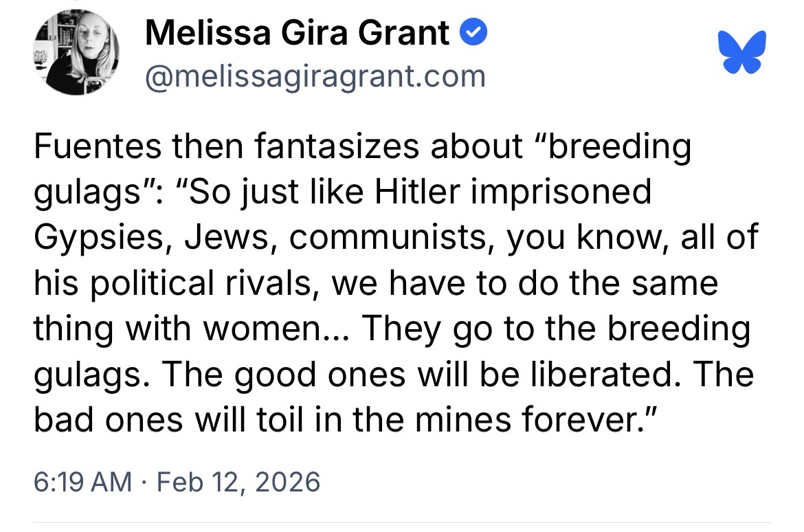Click the 6:19 AM timestamp

point(82,481)
